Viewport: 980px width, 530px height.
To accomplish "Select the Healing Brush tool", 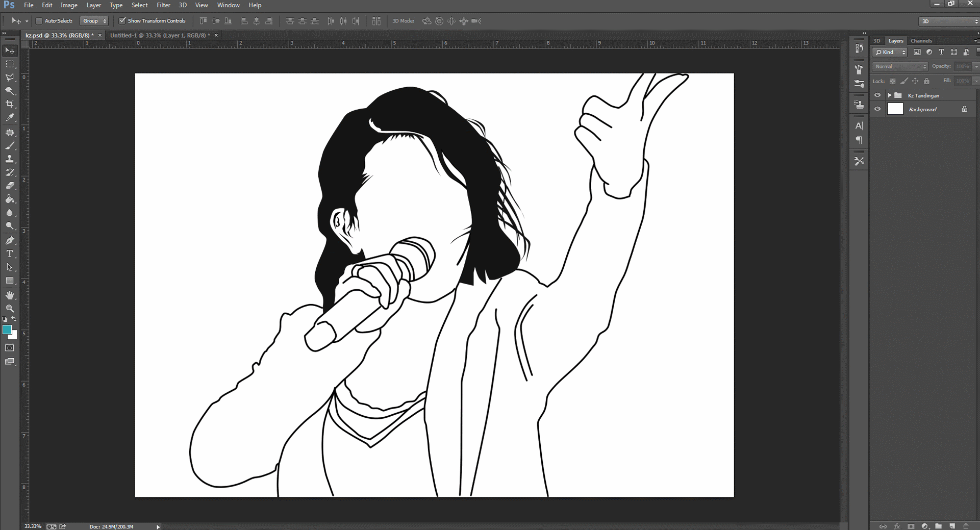I will coord(10,132).
